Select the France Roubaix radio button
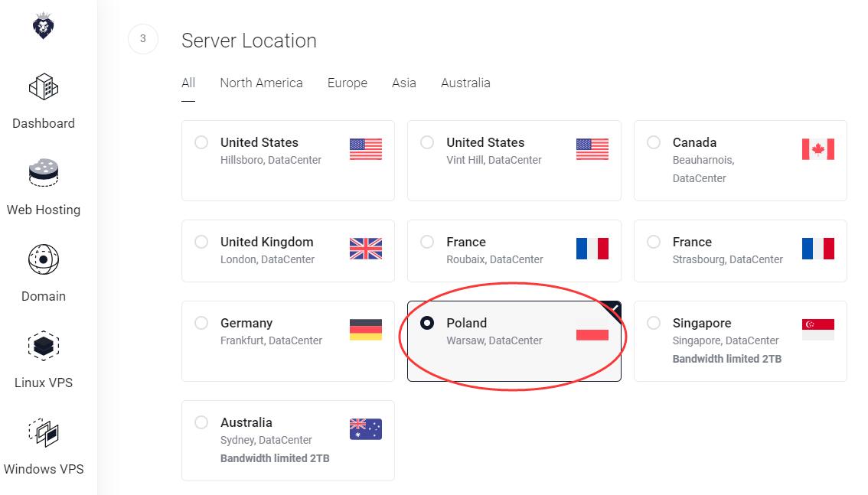 coord(427,242)
